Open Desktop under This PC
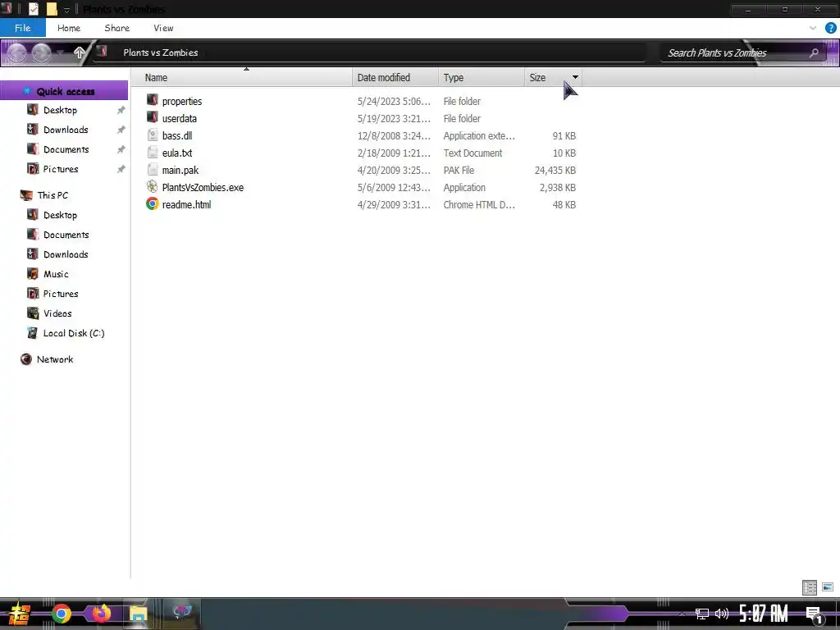The height and width of the screenshot is (630, 840). tap(60, 215)
